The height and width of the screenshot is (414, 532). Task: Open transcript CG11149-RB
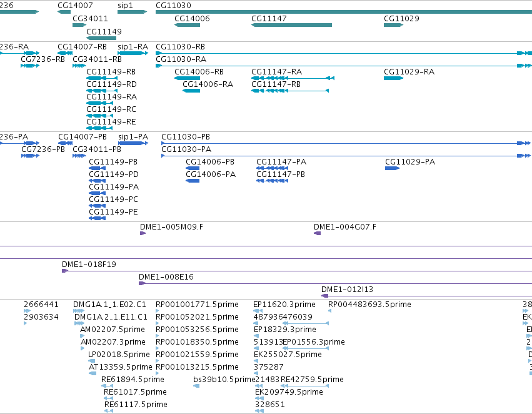(x=111, y=71)
